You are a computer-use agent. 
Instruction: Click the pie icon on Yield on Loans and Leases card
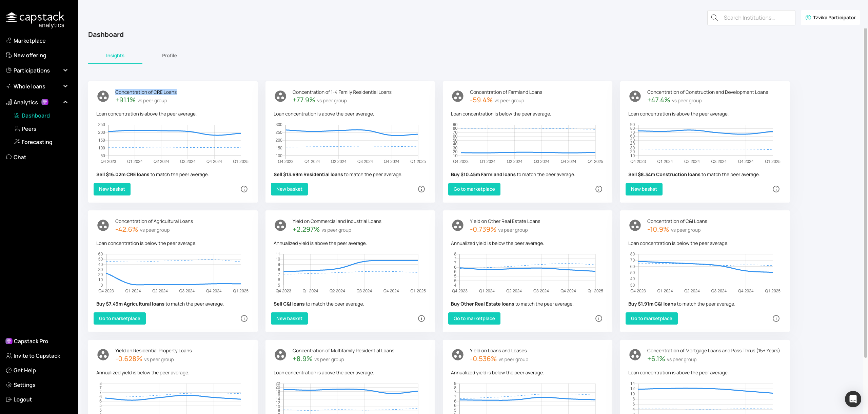click(458, 355)
